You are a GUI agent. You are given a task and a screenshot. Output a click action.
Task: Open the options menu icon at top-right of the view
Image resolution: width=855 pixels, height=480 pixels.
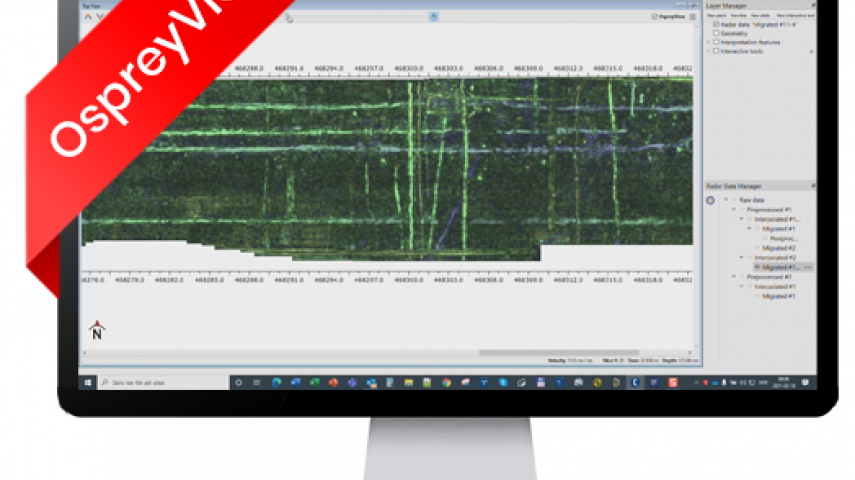pos(693,17)
